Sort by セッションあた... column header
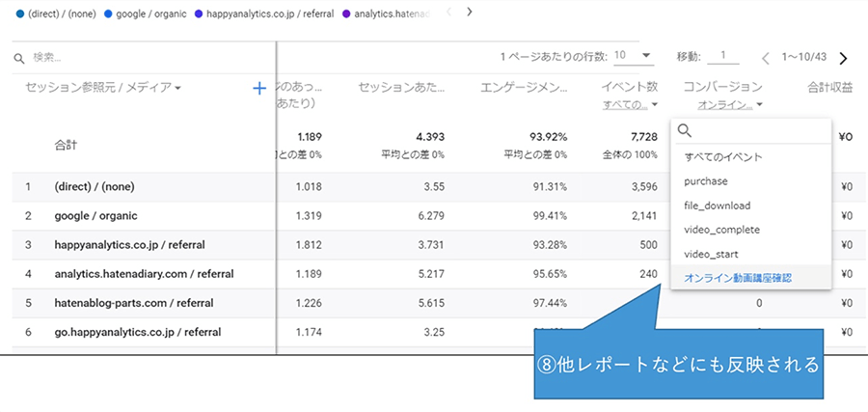The width and height of the screenshot is (868, 412). click(x=401, y=87)
